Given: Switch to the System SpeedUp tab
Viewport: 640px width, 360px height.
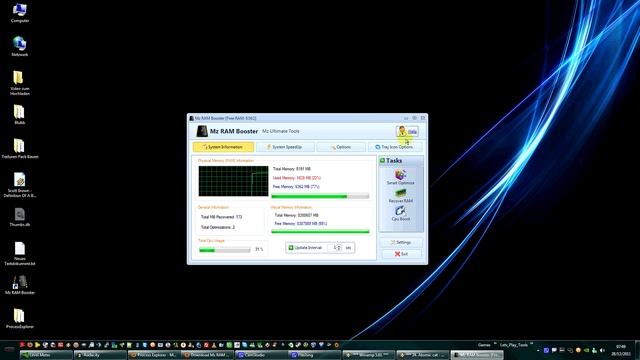Looking at the screenshot, I should tap(285, 147).
